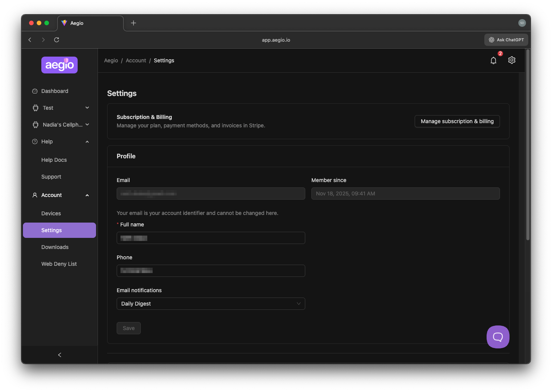Open the notification bell with badge
552x392 pixels.
coord(493,60)
